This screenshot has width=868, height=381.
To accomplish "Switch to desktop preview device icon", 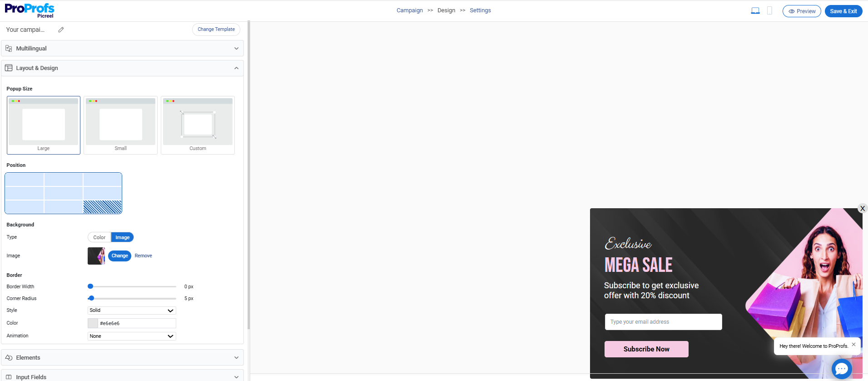I will (755, 11).
